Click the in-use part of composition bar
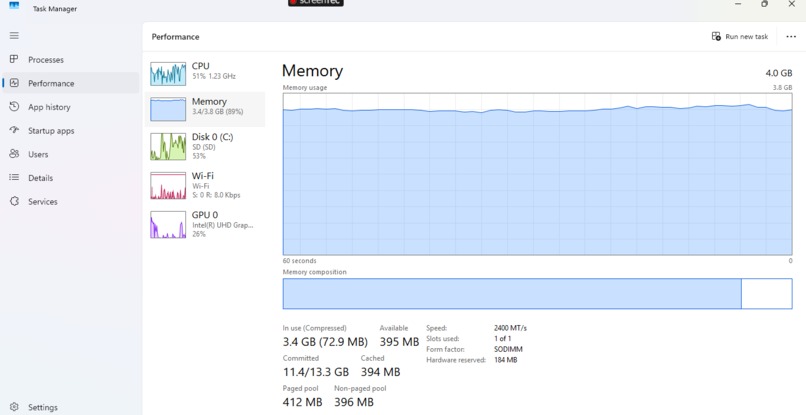The image size is (806, 415). (x=512, y=294)
